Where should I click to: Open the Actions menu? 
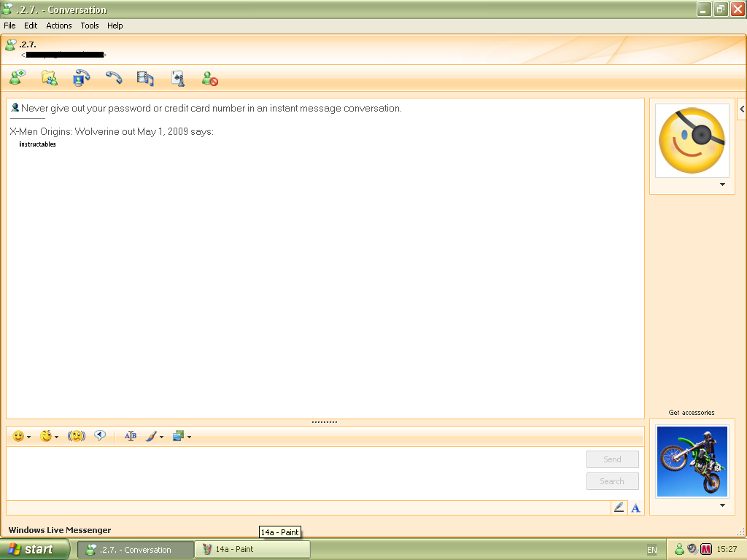tap(58, 26)
